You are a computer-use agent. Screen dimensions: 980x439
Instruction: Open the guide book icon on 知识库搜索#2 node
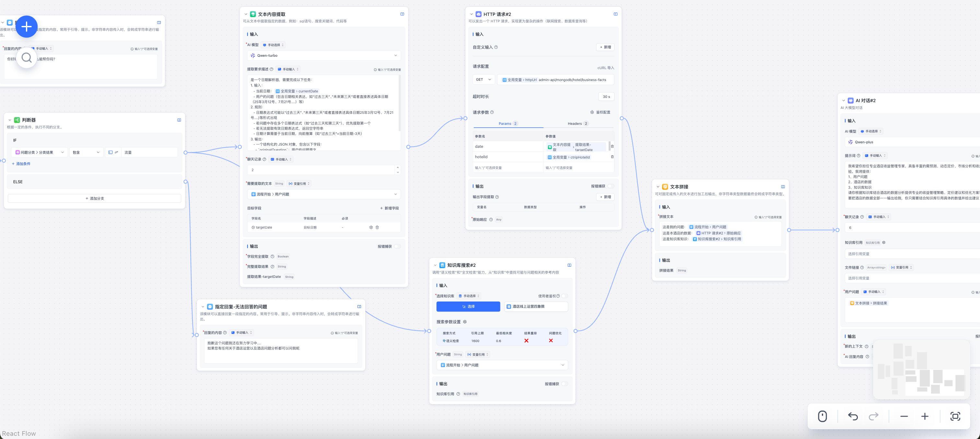[x=569, y=265]
